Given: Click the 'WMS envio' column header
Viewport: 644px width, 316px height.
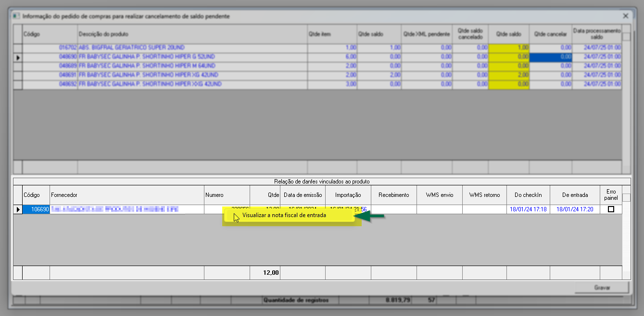Looking at the screenshot, I should [x=440, y=195].
